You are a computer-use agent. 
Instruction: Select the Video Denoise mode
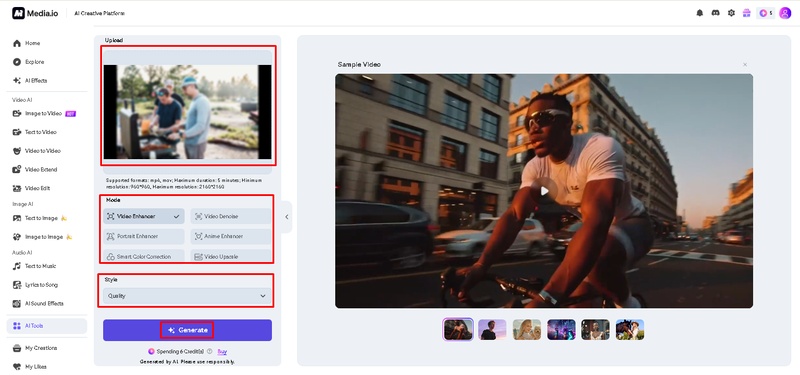tap(231, 216)
